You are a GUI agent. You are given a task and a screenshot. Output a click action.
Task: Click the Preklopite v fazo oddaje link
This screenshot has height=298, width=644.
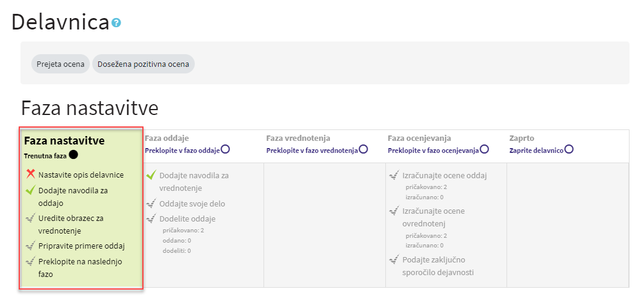(182, 151)
